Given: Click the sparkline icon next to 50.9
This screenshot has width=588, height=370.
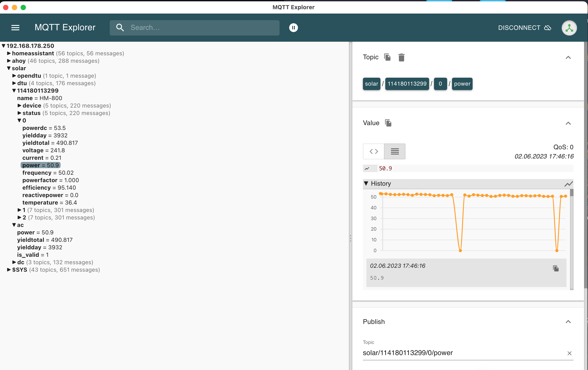Looking at the screenshot, I should (x=367, y=168).
